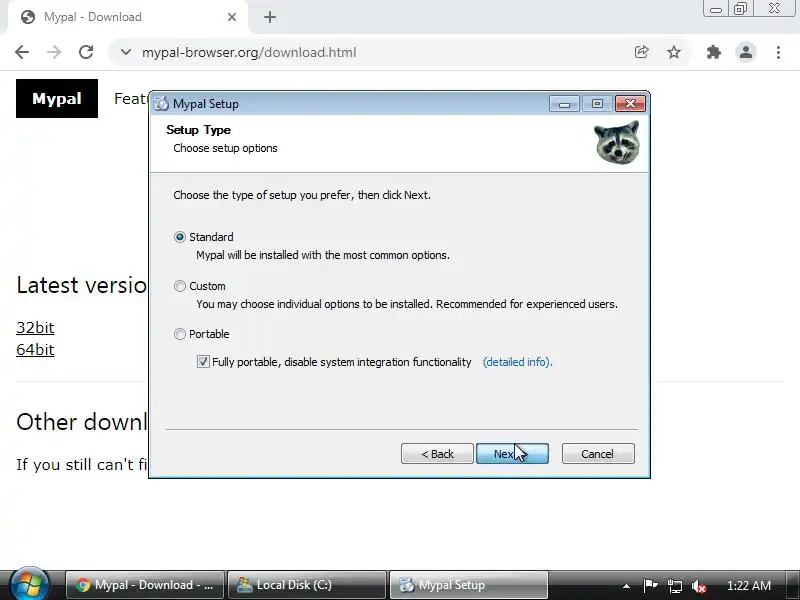Open site info chevron in address bar
Screen dimensions: 800x600
126,52
